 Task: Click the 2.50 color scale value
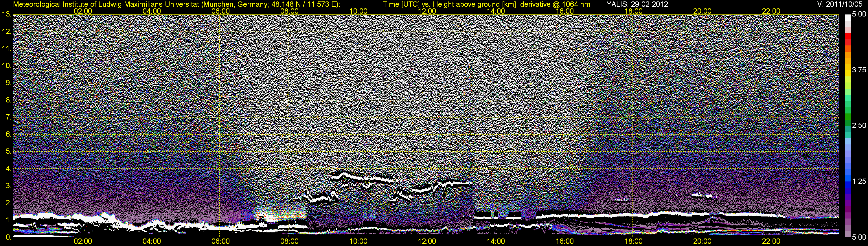click(859, 126)
